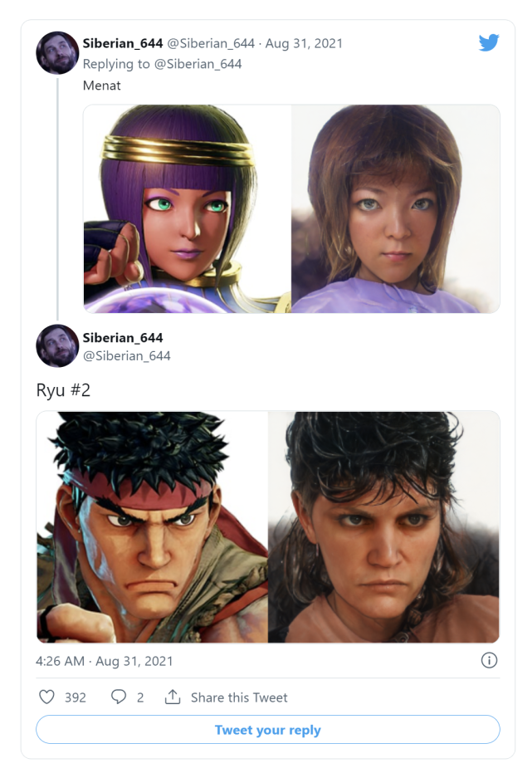Click the Aug 31, 2021 date in reply header
This screenshot has height=773, width=532.
304,43
